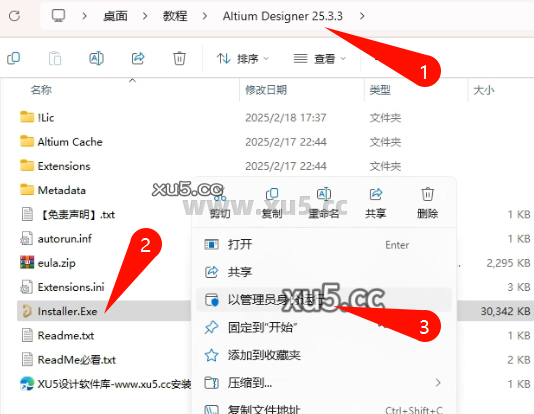Select the Extensions.ini file

click(x=71, y=287)
